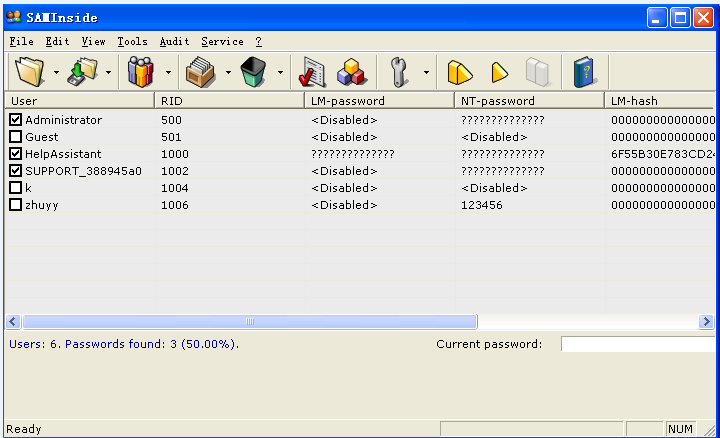Open the Service menu
The image size is (720, 438).
tap(222, 41)
